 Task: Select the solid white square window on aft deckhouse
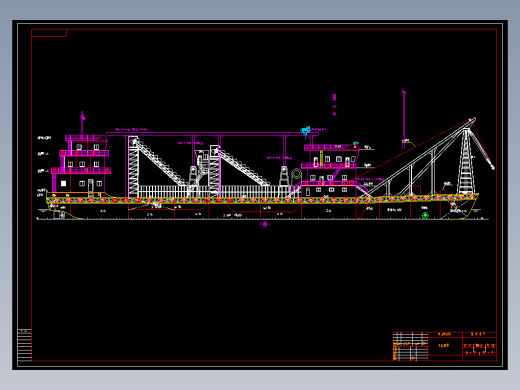(x=64, y=183)
